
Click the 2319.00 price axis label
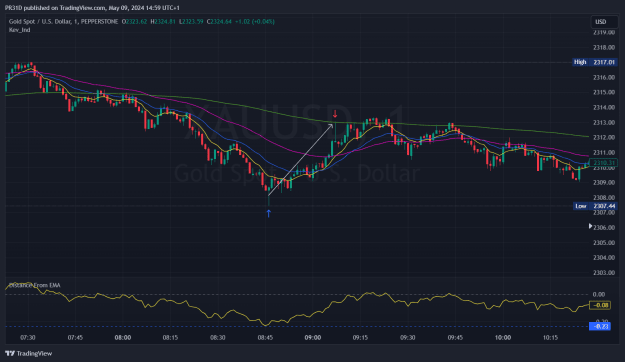[604, 33]
